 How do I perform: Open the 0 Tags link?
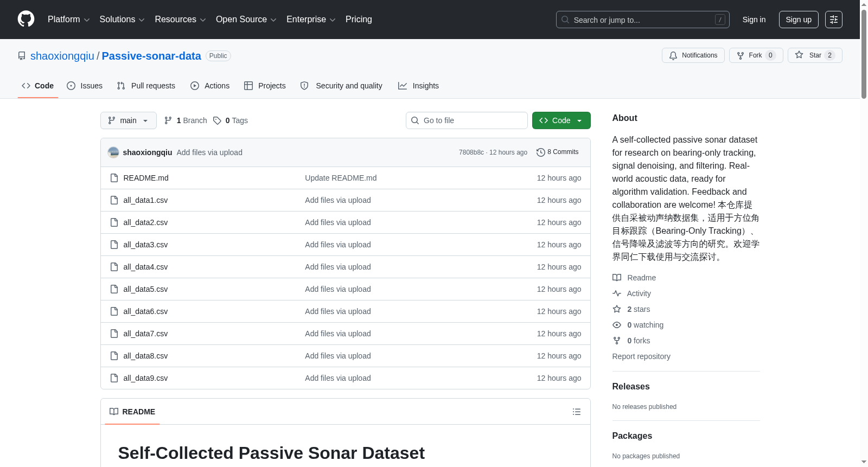coord(231,120)
